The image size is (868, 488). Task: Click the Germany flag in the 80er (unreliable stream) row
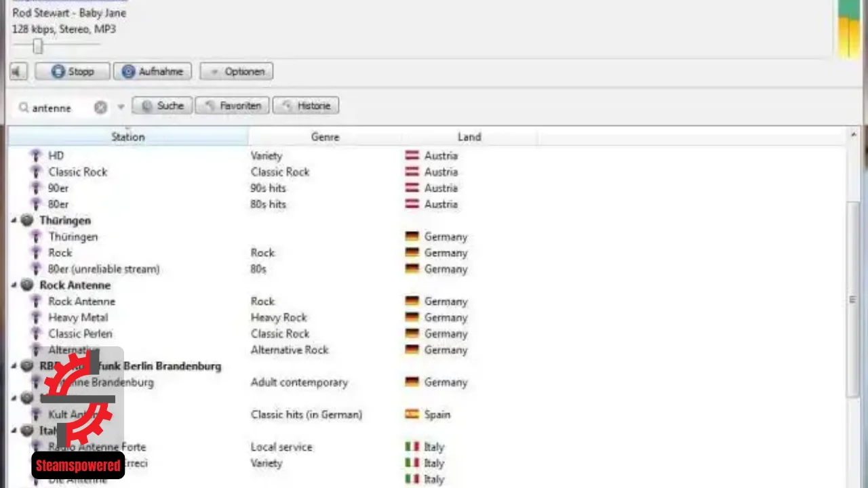coord(412,269)
